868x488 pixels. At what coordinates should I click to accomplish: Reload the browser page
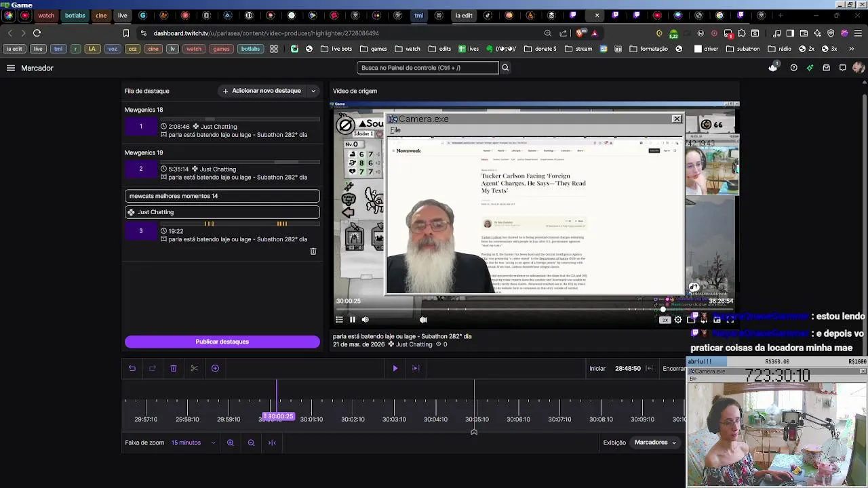[37, 33]
